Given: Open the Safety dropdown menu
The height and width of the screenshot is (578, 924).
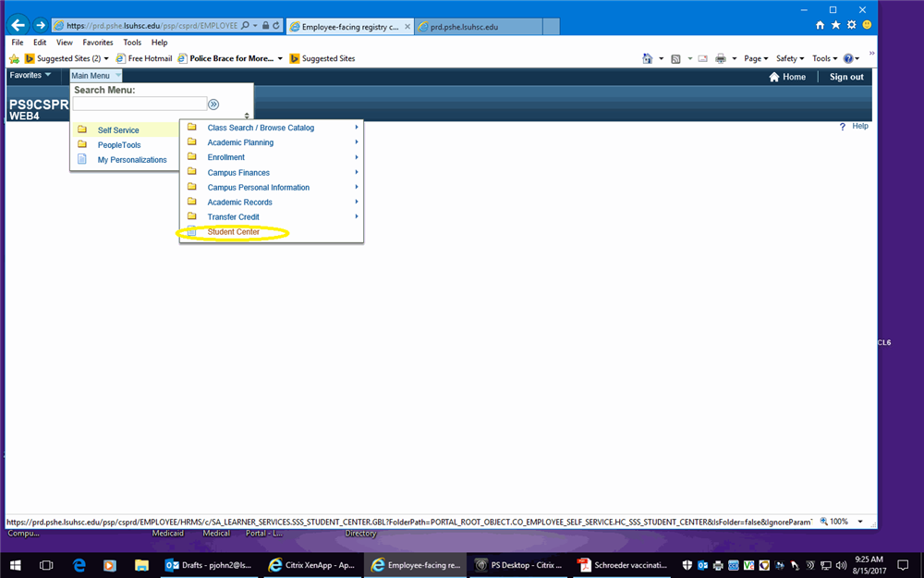Looking at the screenshot, I should (789, 58).
